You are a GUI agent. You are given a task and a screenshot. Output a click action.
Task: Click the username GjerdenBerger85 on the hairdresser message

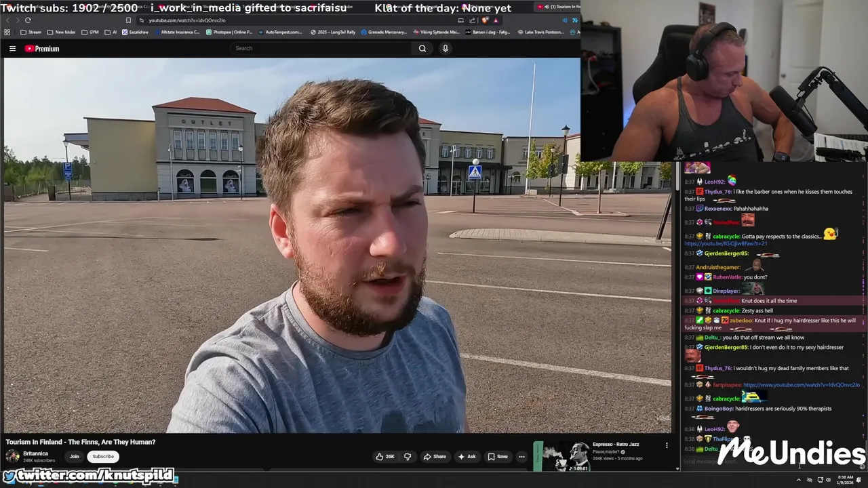726,348
